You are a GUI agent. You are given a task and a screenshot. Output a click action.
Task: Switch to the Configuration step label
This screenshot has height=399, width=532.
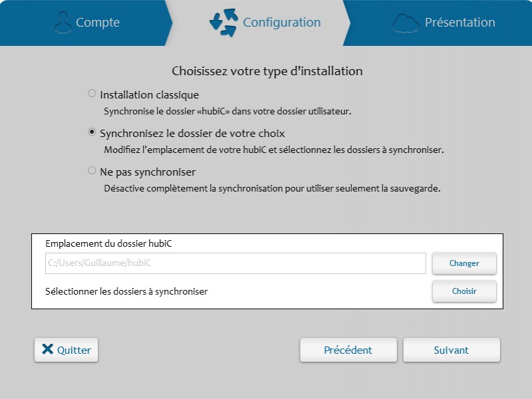tap(281, 23)
